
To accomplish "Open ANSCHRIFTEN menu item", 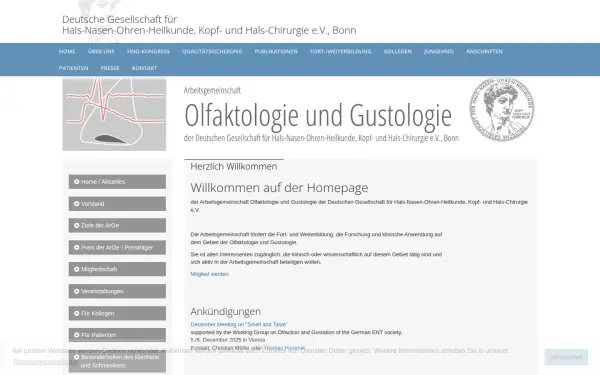I will click(x=484, y=51).
